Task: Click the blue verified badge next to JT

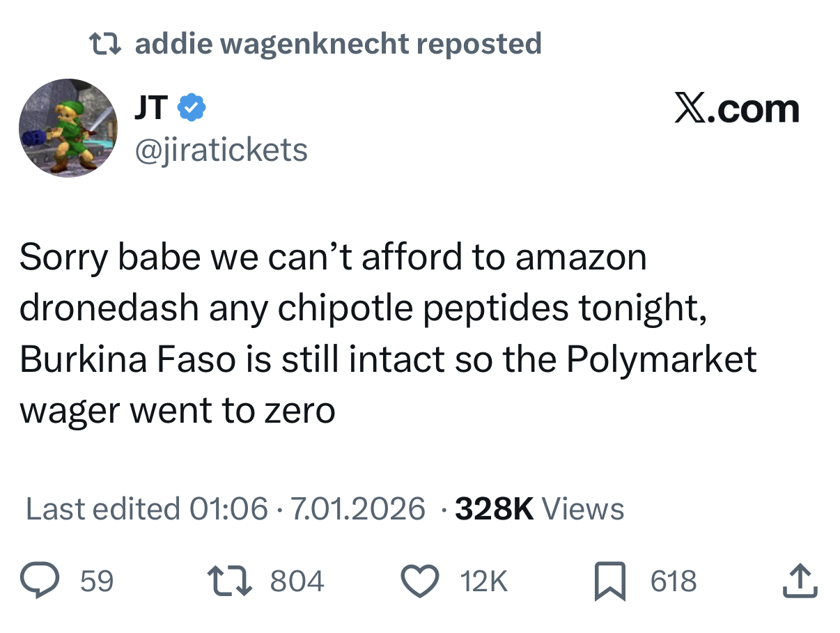Action: pyautogui.click(x=192, y=108)
